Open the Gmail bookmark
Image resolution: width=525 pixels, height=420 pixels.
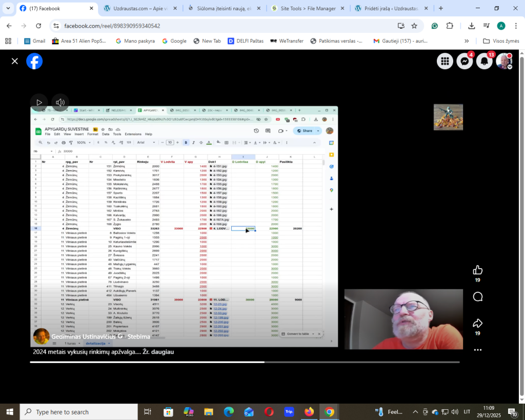pyautogui.click(x=35, y=41)
